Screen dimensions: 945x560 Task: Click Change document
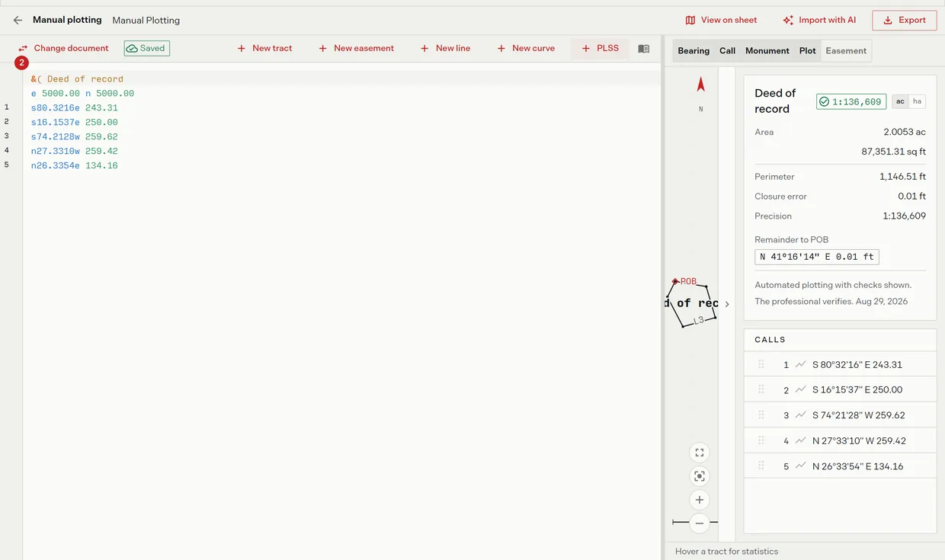click(63, 48)
